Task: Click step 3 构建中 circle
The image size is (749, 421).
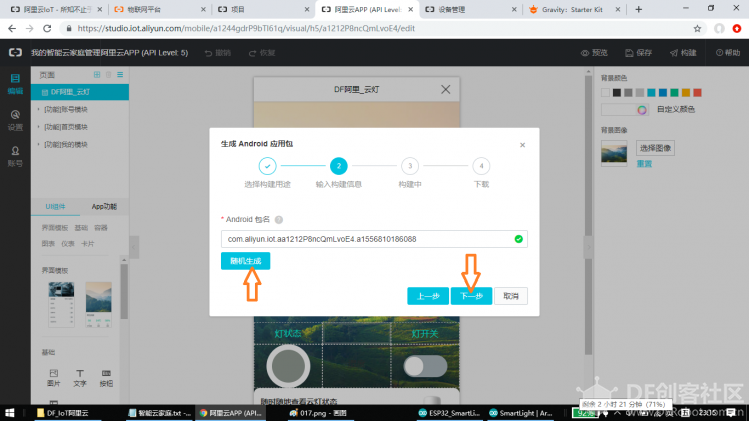Action: [x=410, y=166]
